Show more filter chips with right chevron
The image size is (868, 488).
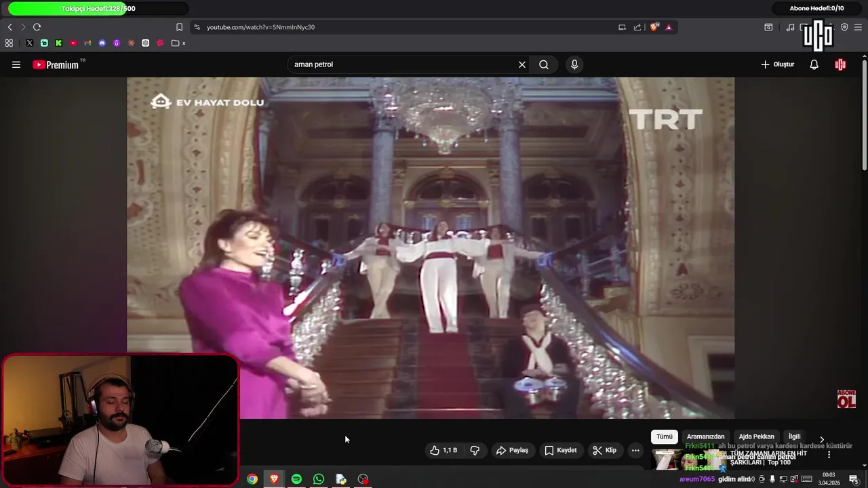click(x=822, y=439)
